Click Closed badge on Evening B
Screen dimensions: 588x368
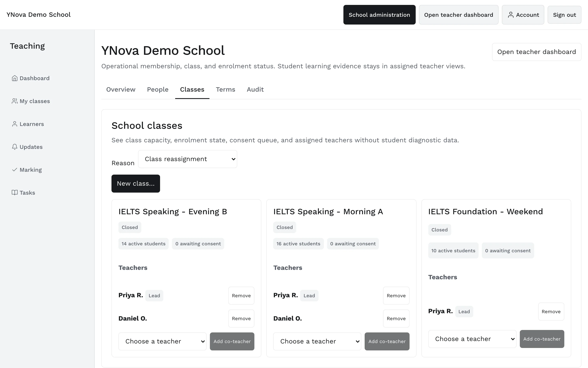130,227
